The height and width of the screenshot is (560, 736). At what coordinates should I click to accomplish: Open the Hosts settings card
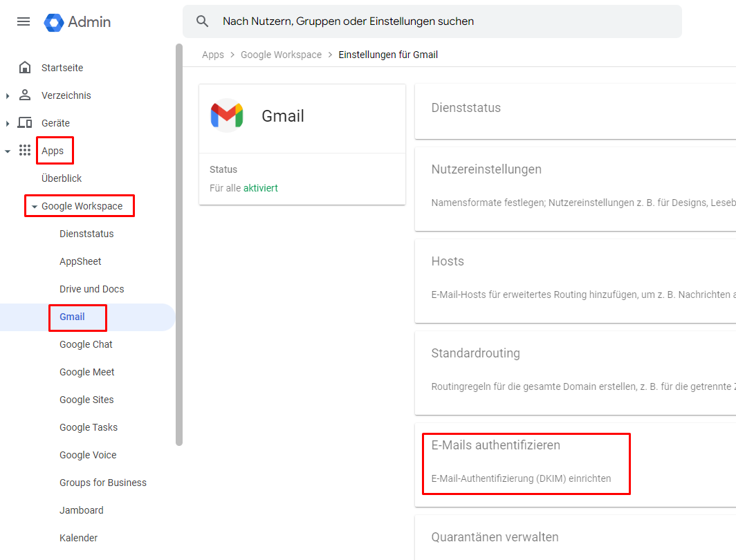point(576,281)
